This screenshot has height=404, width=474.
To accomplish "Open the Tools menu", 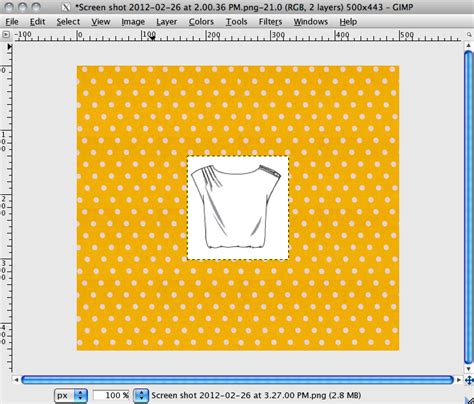I will [236, 22].
